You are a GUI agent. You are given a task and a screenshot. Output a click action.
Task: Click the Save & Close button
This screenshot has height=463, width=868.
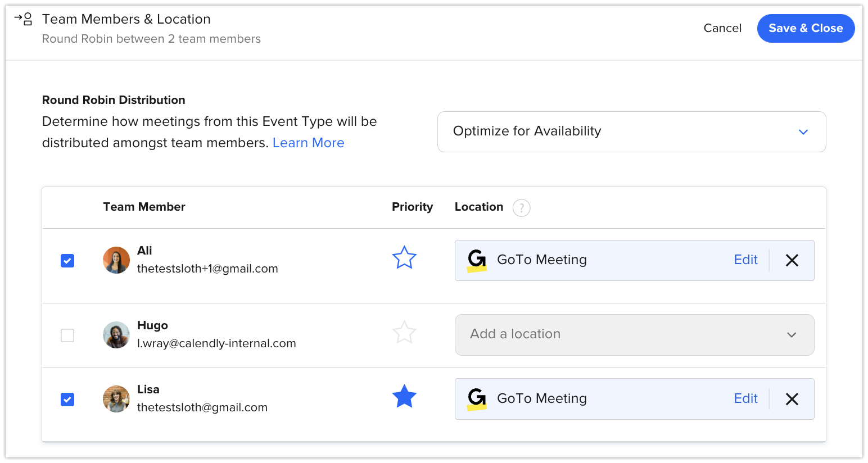click(x=806, y=28)
